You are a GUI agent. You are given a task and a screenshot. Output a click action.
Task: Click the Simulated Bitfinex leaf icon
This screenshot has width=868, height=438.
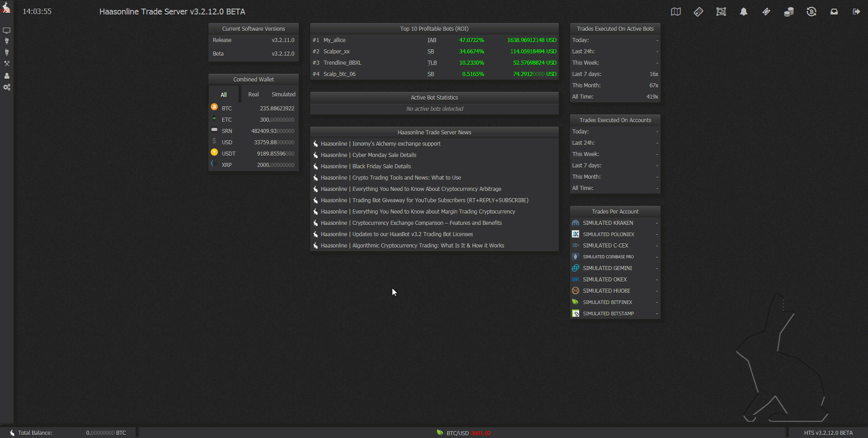tap(576, 302)
